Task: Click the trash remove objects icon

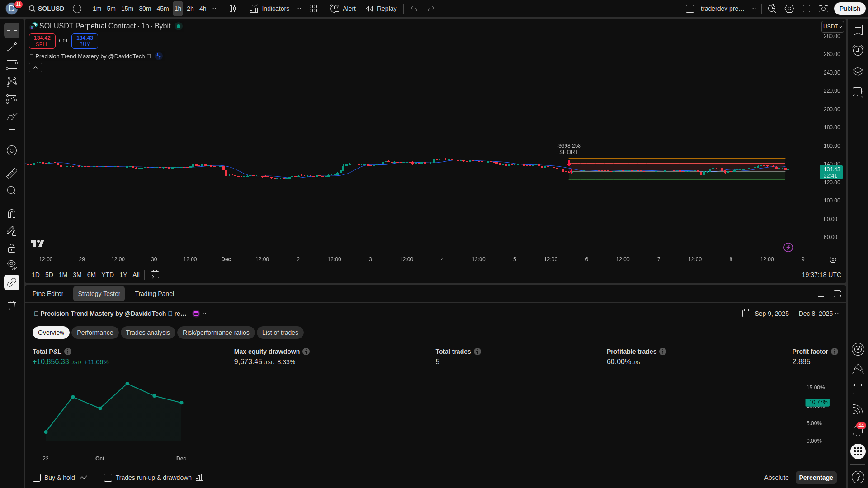Action: 12,305
